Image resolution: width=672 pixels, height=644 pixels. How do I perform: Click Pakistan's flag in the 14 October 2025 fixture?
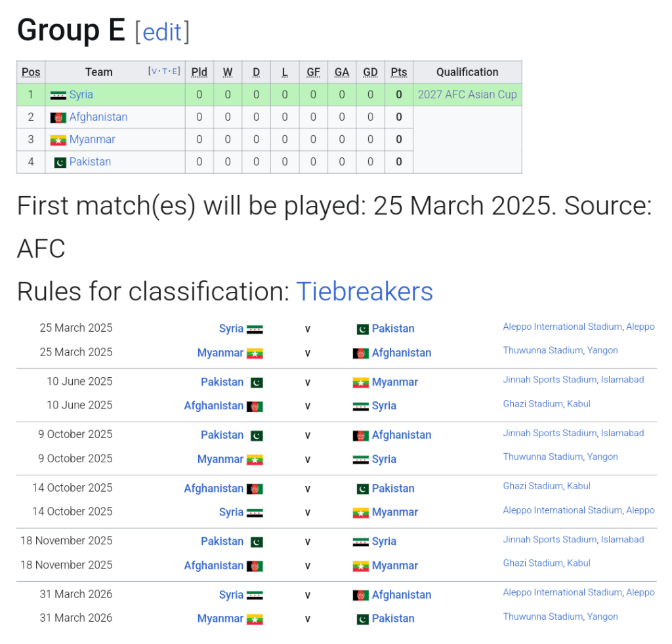coord(362,489)
